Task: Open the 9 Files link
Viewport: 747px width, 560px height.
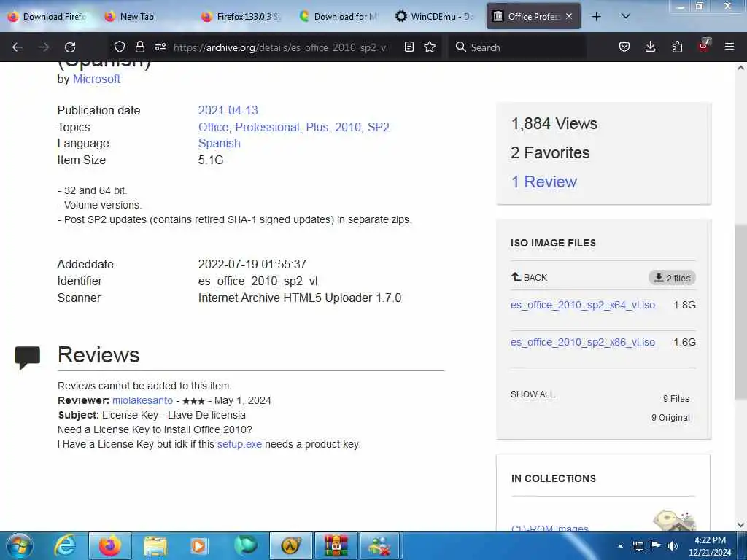Action: point(676,399)
